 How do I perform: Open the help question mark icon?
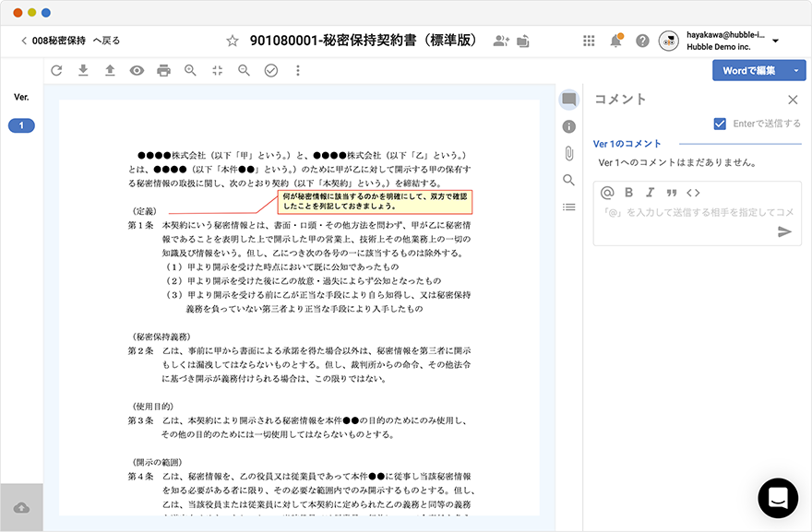pos(642,41)
